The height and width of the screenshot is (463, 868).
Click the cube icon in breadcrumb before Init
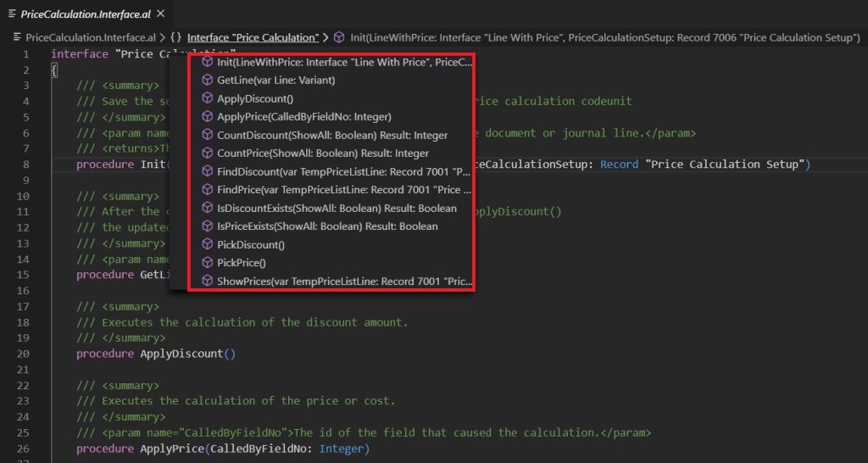point(338,37)
